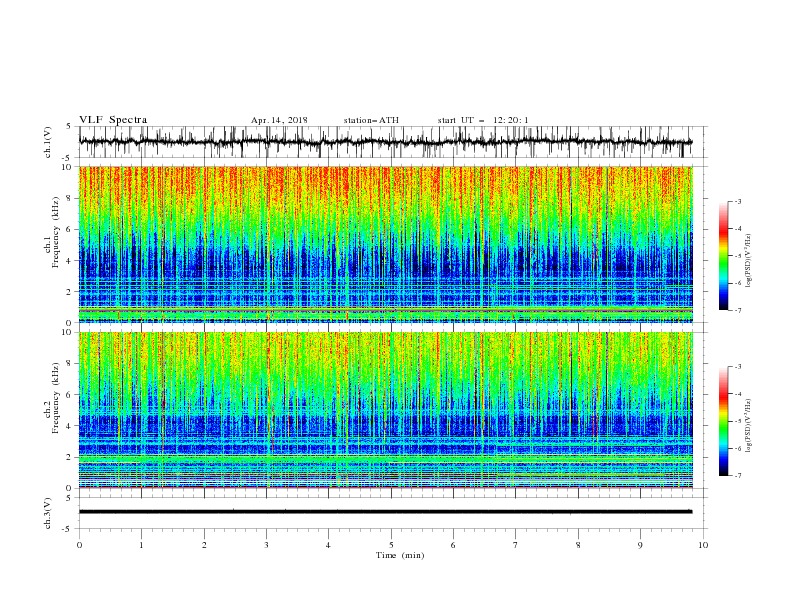The height and width of the screenshot is (612, 792).
Task: Click the 'ch.3(V)' axis label
Action: pyautogui.click(x=48, y=513)
